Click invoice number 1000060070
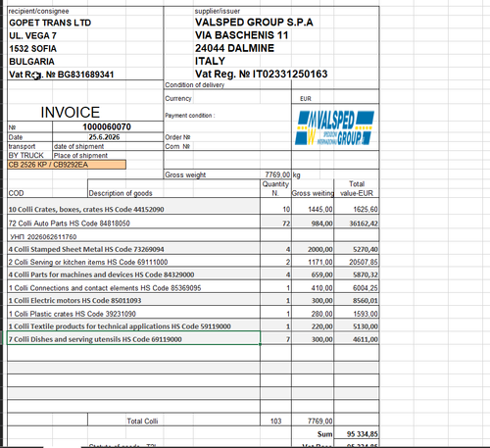The image size is (490, 448). pyautogui.click(x=107, y=126)
